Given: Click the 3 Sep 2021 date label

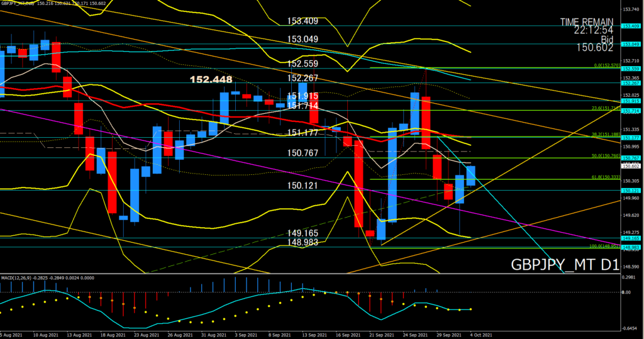Looking at the screenshot, I should pyautogui.click(x=247, y=335).
